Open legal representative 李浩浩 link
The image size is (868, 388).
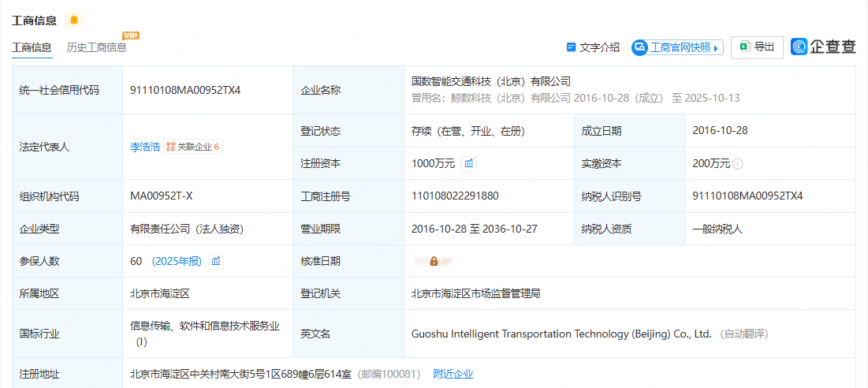click(x=145, y=147)
